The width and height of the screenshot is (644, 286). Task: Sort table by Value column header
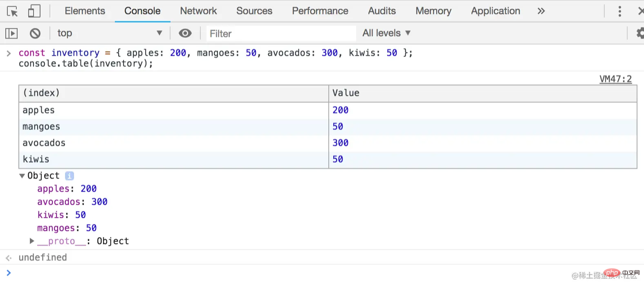point(483,94)
